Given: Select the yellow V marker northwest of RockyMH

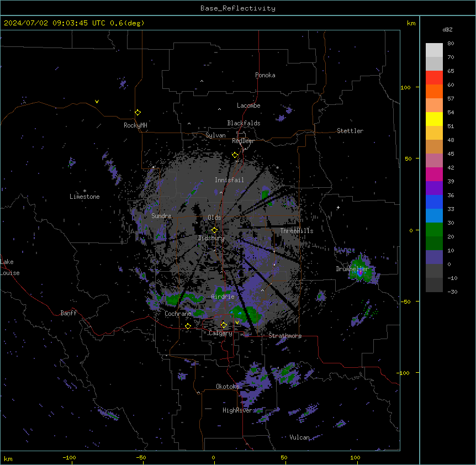Looking at the screenshot, I should coord(97,102).
